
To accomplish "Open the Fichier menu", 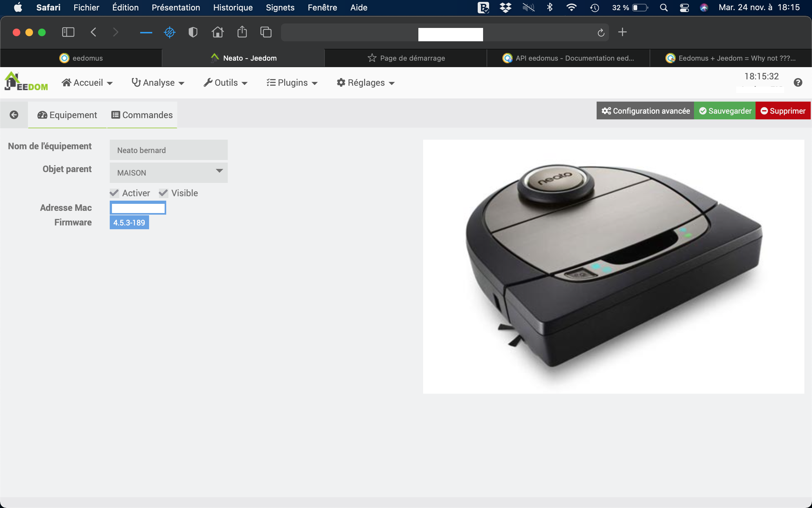I will point(86,7).
